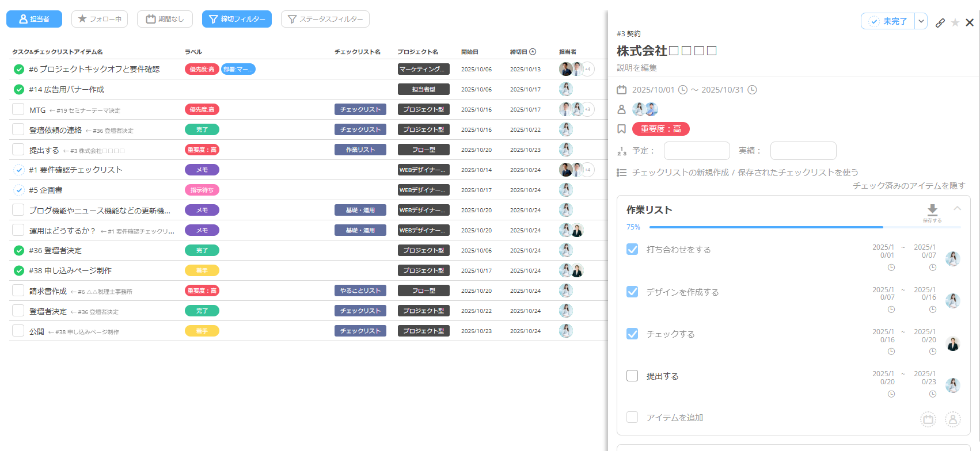Toggle status circle of #5 企画書

(x=19, y=190)
